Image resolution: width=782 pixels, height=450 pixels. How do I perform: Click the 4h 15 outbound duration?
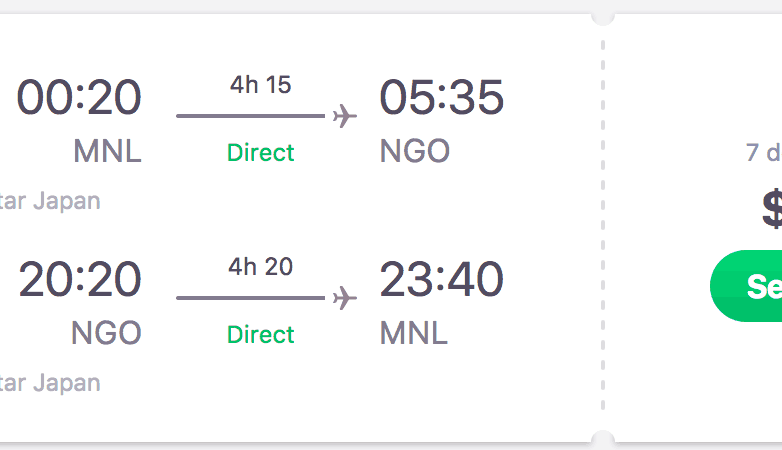tap(260, 85)
